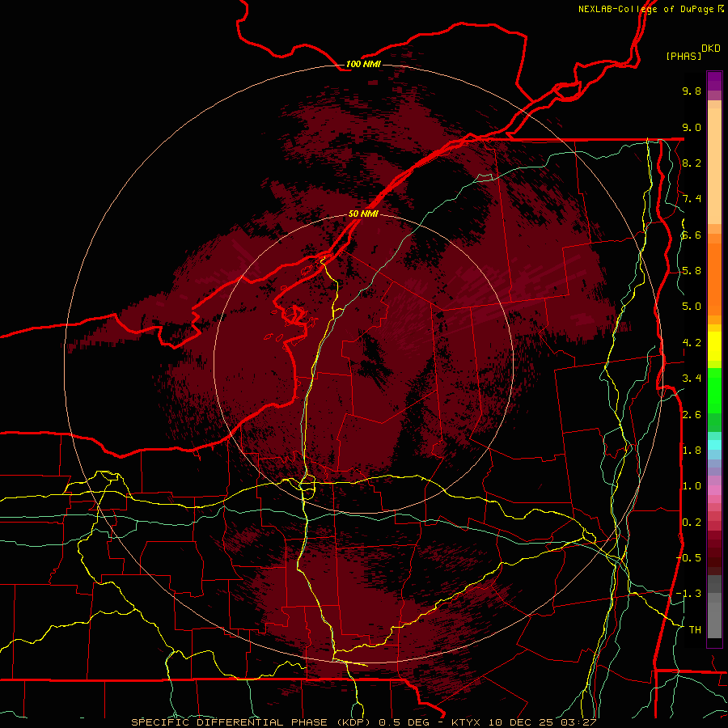Click the -0.5 legend value
The image size is (728, 728).
[688, 558]
